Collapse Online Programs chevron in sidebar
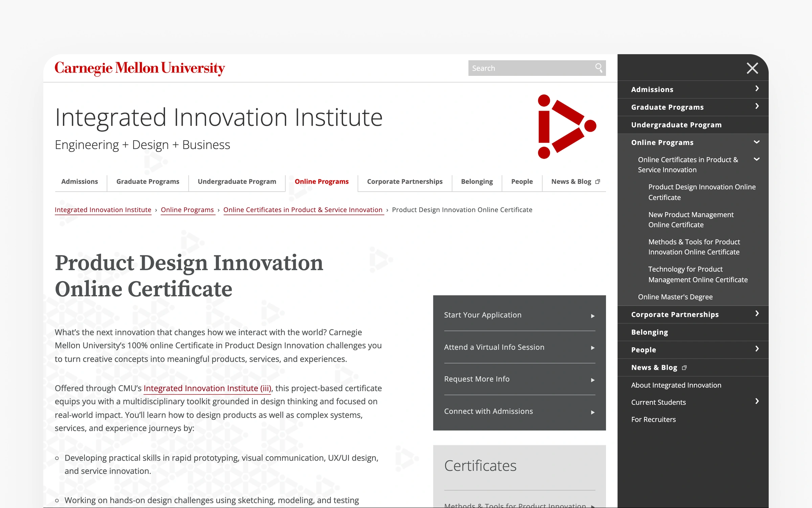The height and width of the screenshot is (508, 812). [757, 142]
